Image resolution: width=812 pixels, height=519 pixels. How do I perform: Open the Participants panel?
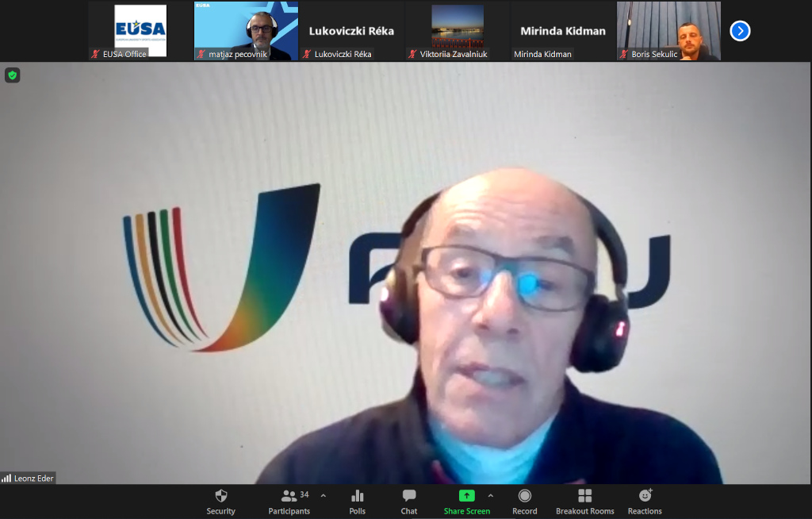289,501
